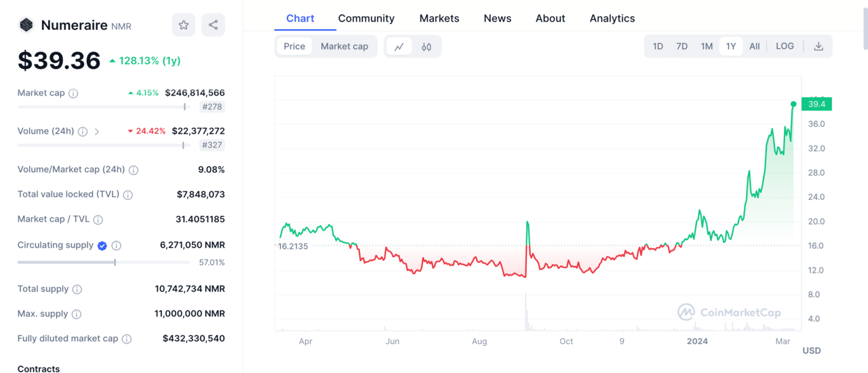Switch to line chart view icon

click(399, 47)
